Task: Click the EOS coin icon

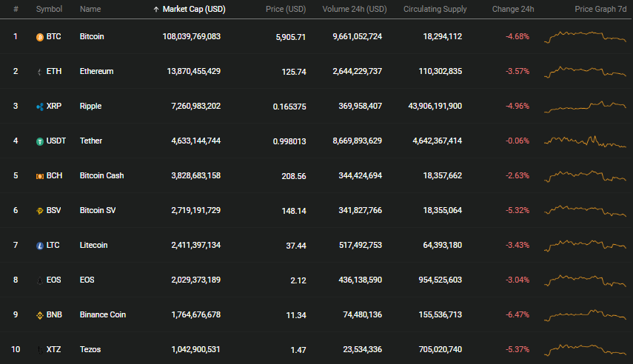Action: [x=39, y=280]
